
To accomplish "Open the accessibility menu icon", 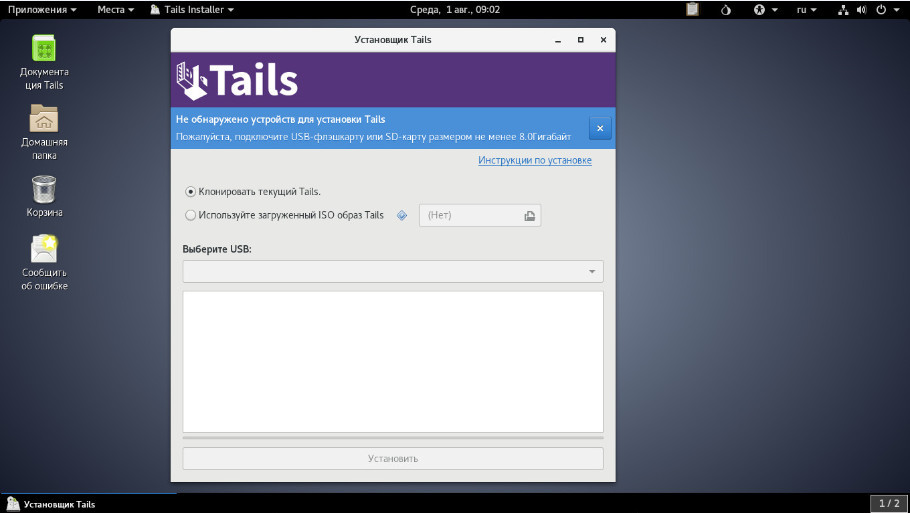I will pyautogui.click(x=759, y=9).
